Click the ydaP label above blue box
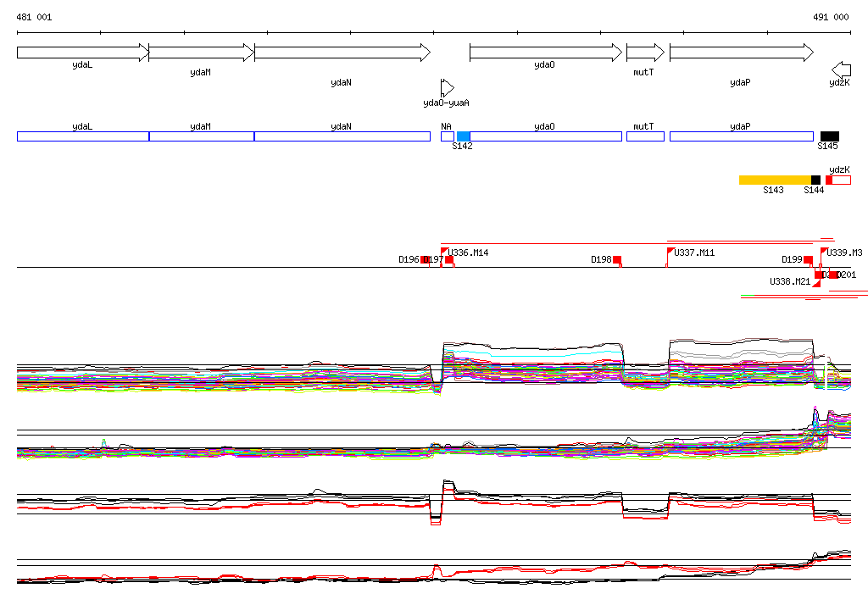 tap(740, 127)
